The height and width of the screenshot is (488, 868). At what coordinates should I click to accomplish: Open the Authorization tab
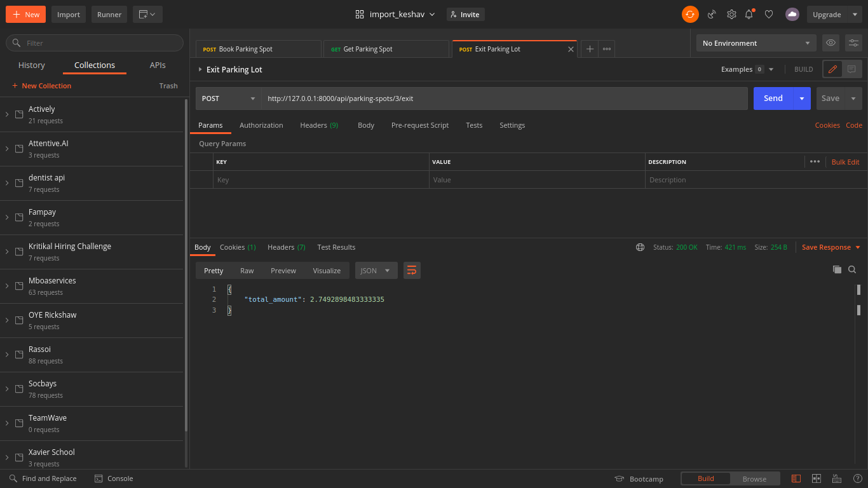point(261,125)
